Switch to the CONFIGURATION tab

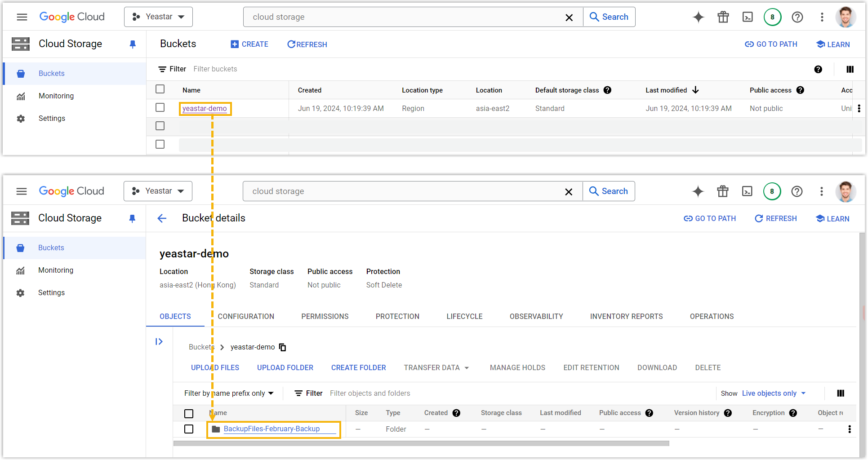(246, 317)
